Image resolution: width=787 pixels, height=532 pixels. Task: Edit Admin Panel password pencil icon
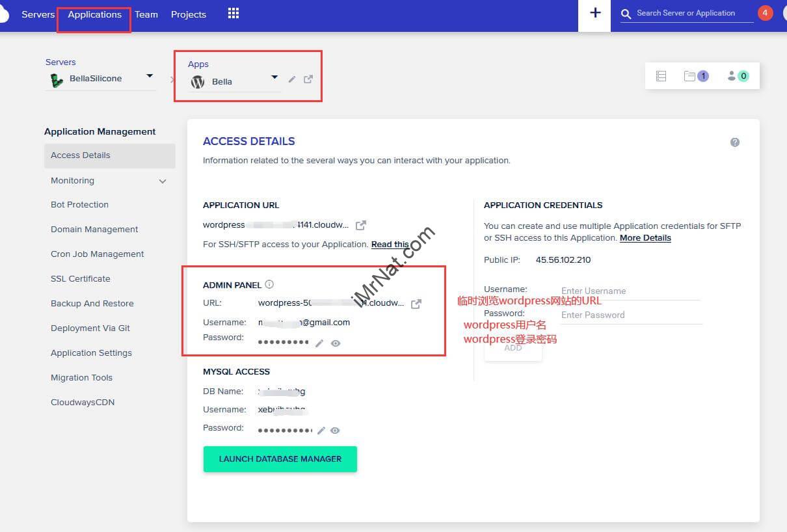pos(319,343)
